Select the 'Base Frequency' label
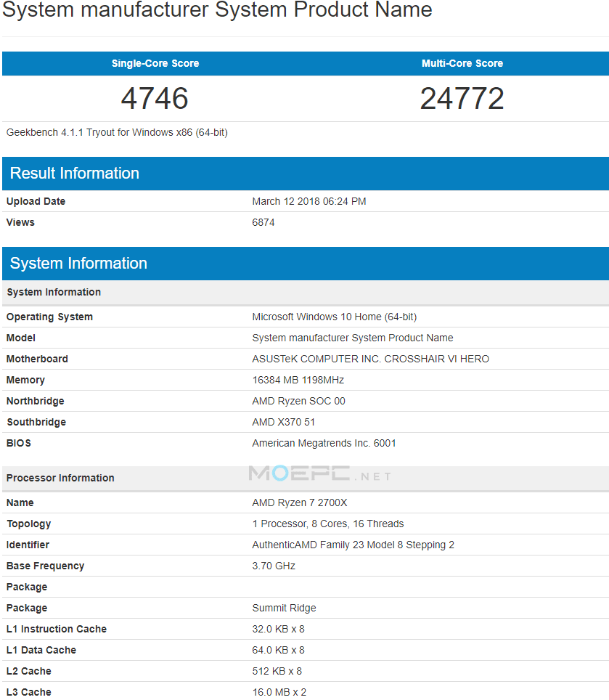The width and height of the screenshot is (609, 700). [x=45, y=566]
